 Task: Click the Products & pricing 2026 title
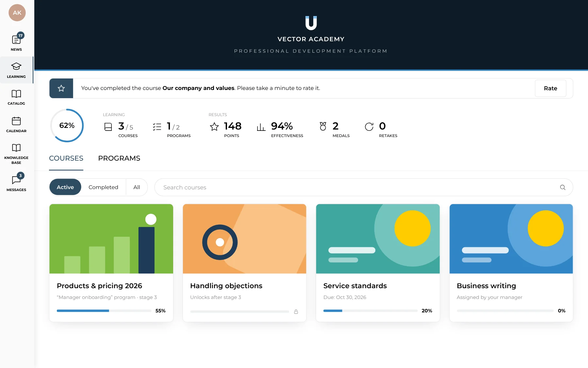(x=99, y=286)
